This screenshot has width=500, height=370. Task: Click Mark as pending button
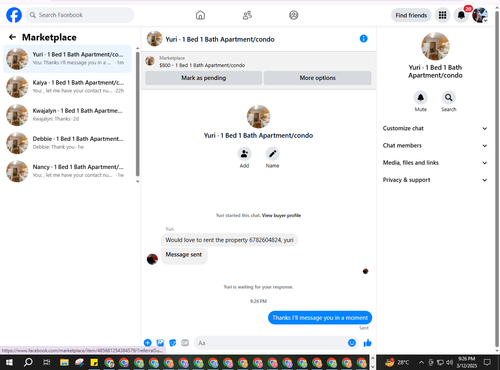203,78
